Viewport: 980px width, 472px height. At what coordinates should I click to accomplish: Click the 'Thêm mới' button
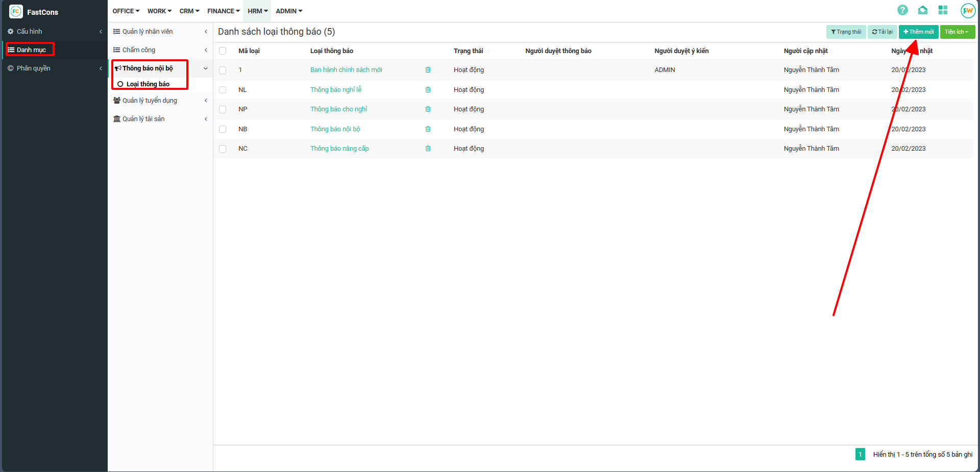pyautogui.click(x=918, y=32)
